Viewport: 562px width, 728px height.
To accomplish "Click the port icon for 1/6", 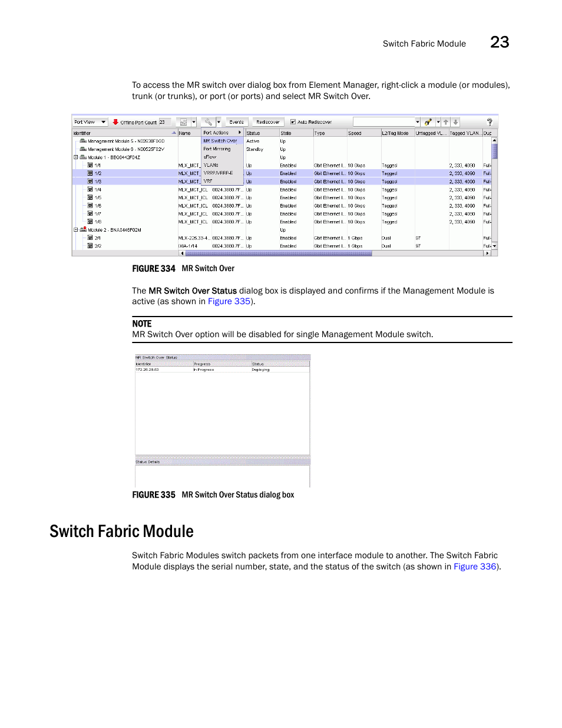I will [90, 205].
